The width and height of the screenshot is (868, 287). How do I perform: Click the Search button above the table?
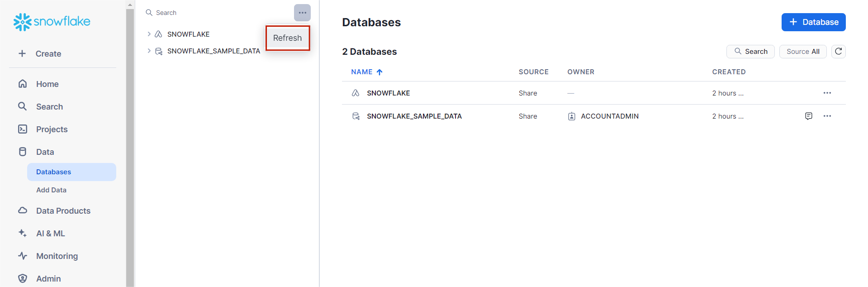tap(750, 52)
